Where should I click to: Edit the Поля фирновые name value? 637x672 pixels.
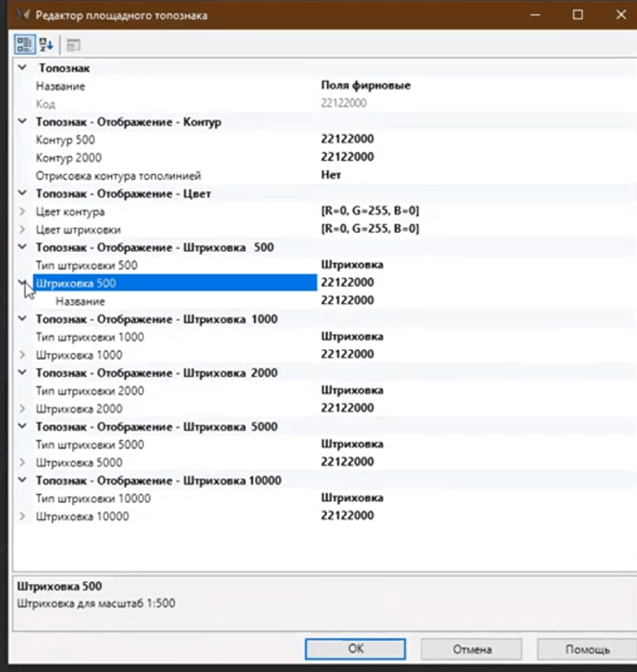pyautogui.click(x=365, y=86)
